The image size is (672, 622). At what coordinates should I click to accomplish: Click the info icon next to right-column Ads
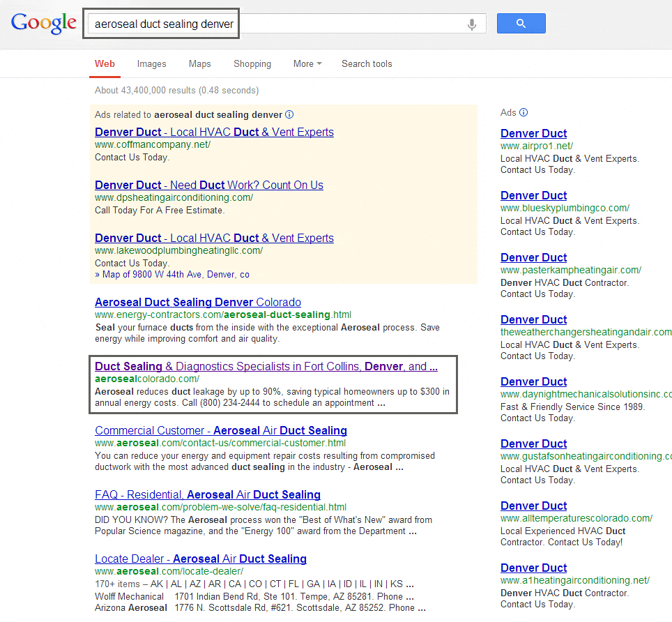[524, 112]
